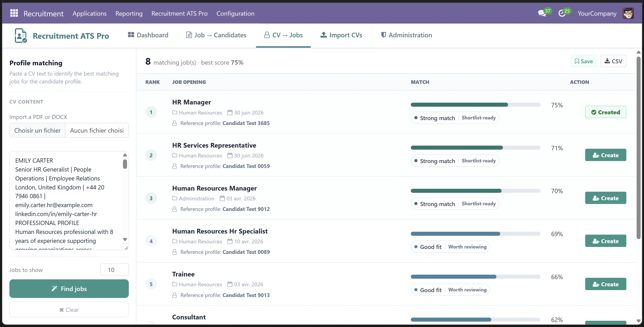Click the person icon beside Candidat Test 3685

174,123
